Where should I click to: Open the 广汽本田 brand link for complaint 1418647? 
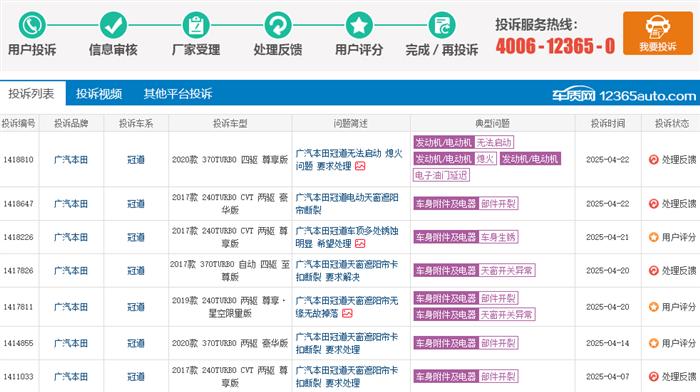pos(71,204)
